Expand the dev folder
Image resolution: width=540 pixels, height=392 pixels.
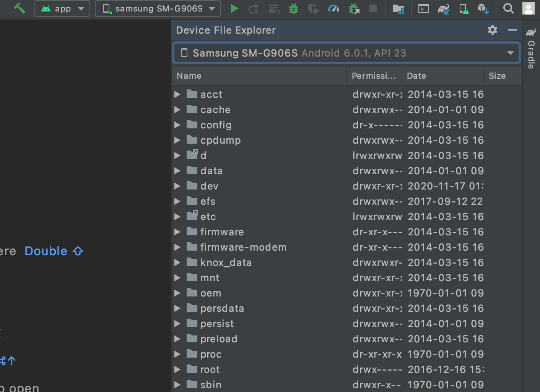tap(177, 186)
